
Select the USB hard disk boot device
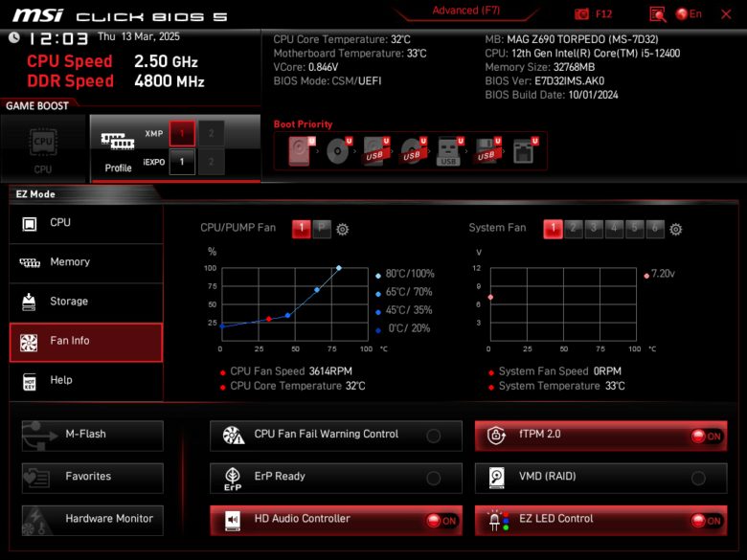375,151
